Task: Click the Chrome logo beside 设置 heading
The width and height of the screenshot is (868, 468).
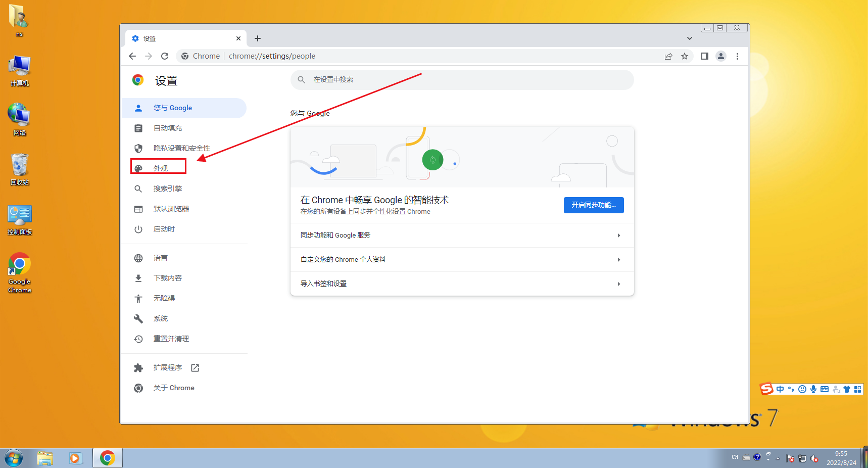Action: (138, 80)
